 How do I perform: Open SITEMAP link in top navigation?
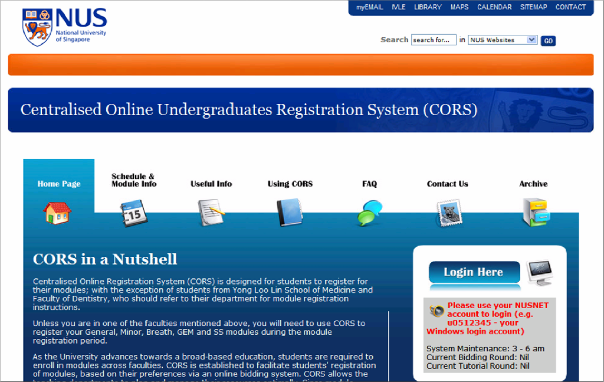pyautogui.click(x=534, y=7)
